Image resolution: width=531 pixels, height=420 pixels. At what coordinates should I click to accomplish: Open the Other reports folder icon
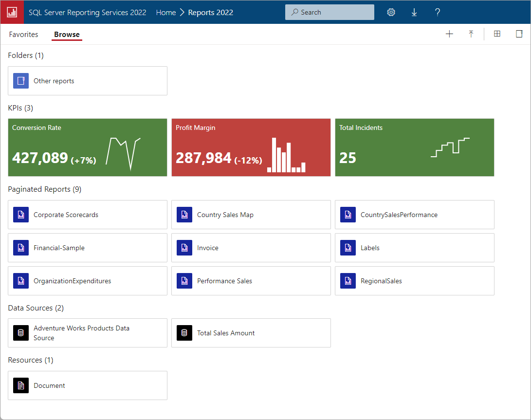tap(20, 80)
